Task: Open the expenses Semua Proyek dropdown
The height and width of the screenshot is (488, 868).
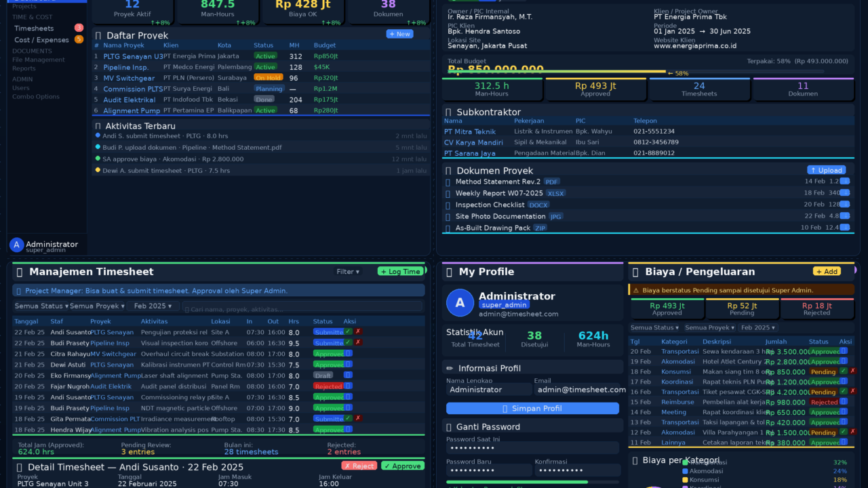Action: point(709,328)
